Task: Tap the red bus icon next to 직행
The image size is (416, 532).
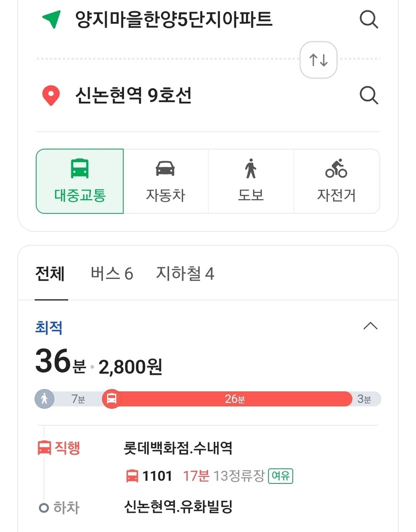Action: click(x=44, y=448)
